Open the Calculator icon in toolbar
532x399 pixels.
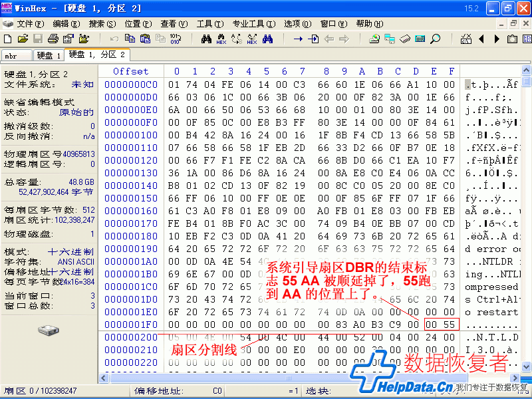(420, 39)
